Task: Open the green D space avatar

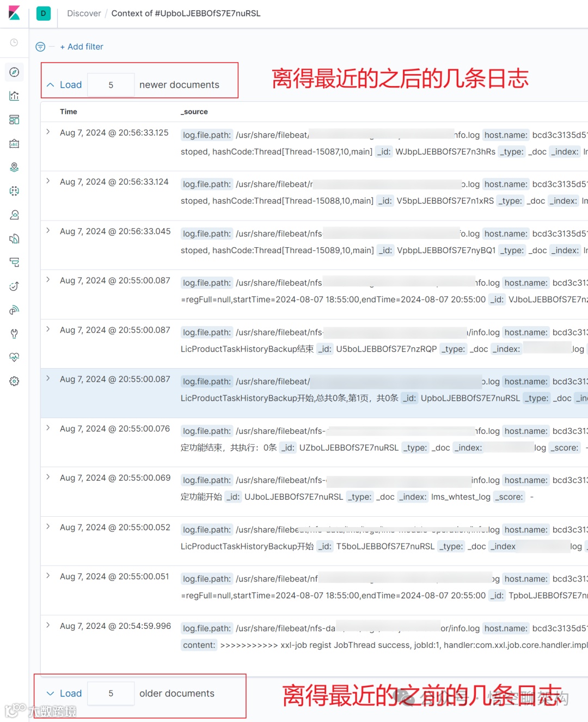Action: tap(43, 13)
